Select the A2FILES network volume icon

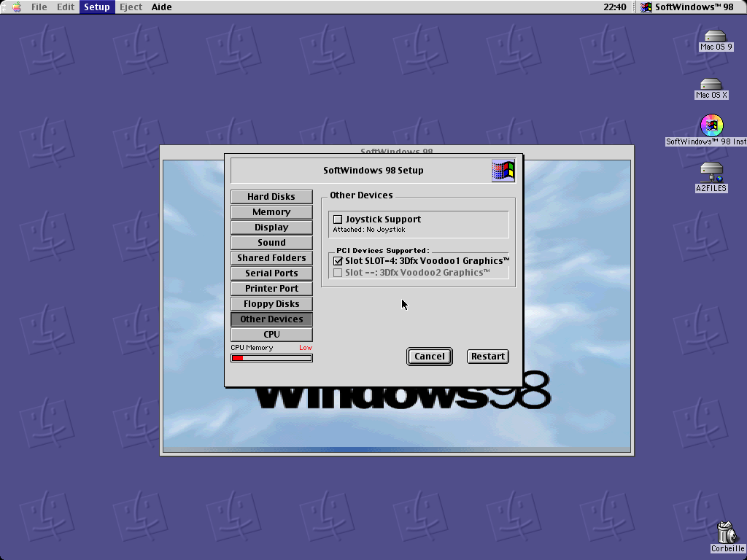tap(711, 173)
